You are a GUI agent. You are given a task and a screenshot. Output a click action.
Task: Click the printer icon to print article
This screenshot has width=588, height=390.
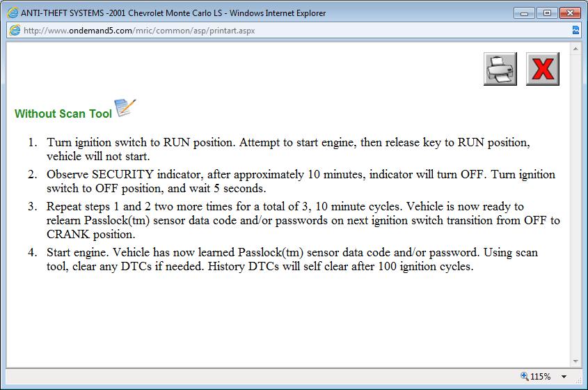tap(500, 69)
